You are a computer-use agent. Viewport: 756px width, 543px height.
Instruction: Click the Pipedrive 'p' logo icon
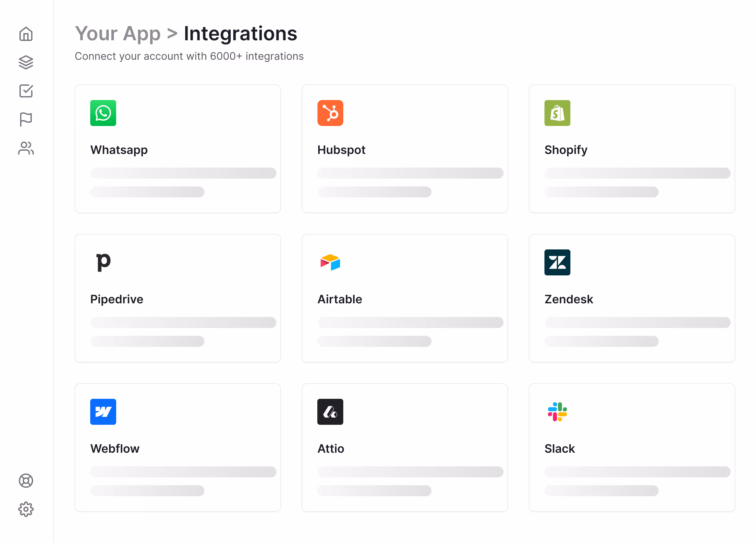point(103,262)
